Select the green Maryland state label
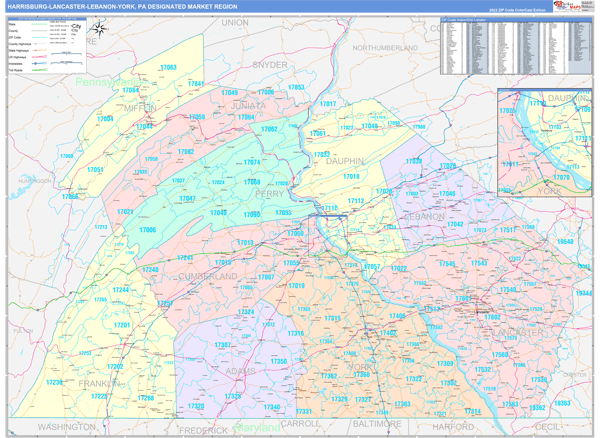 [x=258, y=427]
